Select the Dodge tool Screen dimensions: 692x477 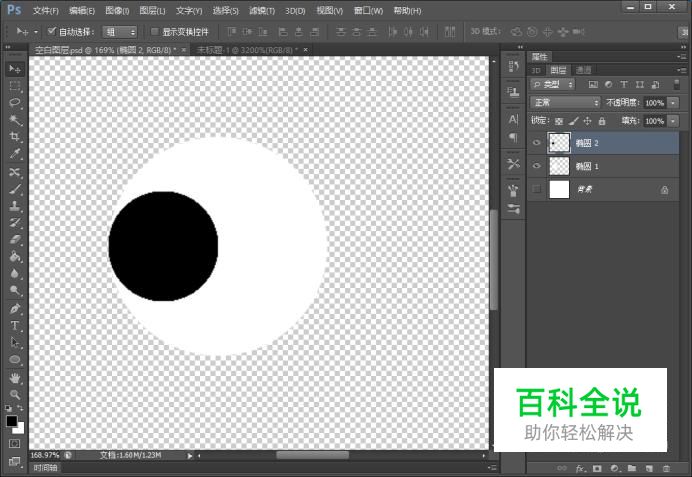pos(15,290)
